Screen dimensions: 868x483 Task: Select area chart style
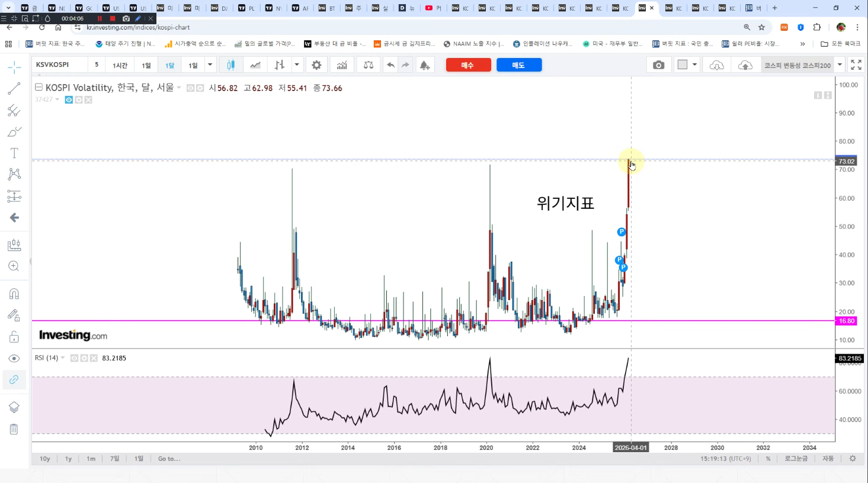(x=255, y=65)
